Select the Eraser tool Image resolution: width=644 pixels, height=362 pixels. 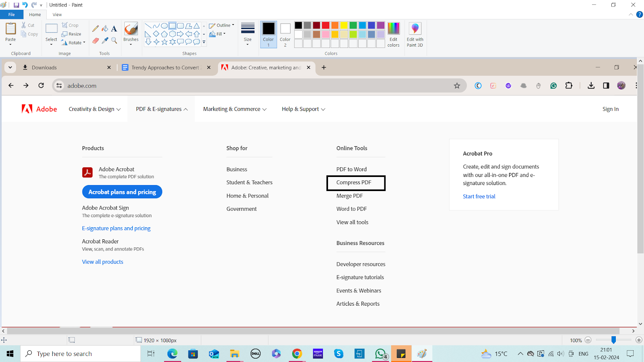(x=95, y=41)
